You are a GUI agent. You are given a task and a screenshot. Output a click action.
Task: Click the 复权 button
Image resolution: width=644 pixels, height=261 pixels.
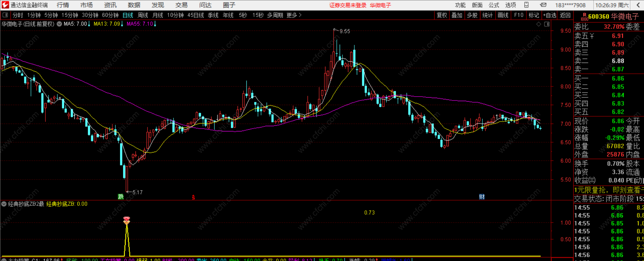(442, 15)
